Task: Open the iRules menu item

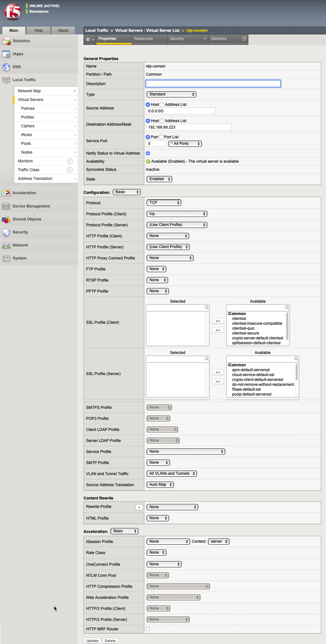Action: pos(45,135)
